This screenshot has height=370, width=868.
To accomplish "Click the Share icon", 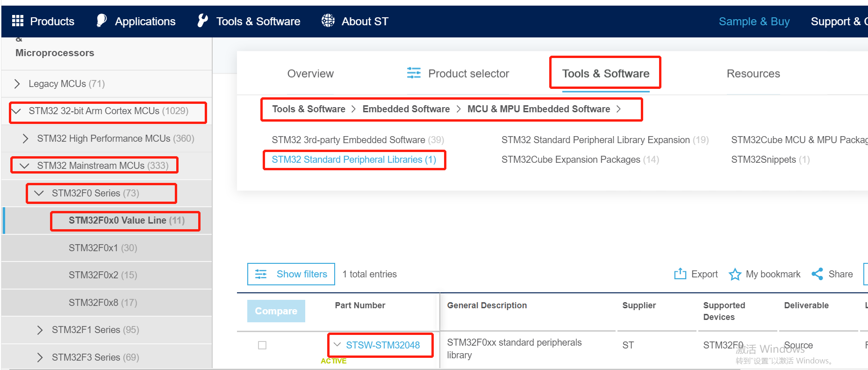I will pos(817,274).
